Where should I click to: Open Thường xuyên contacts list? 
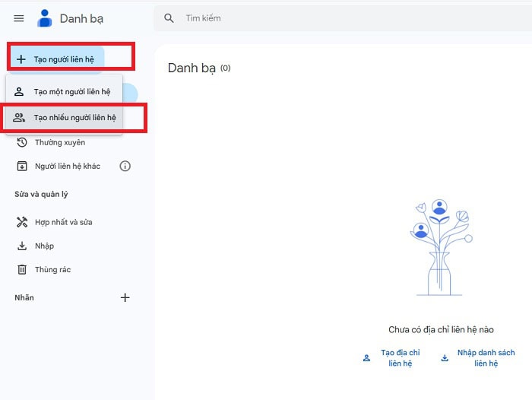[x=59, y=142]
